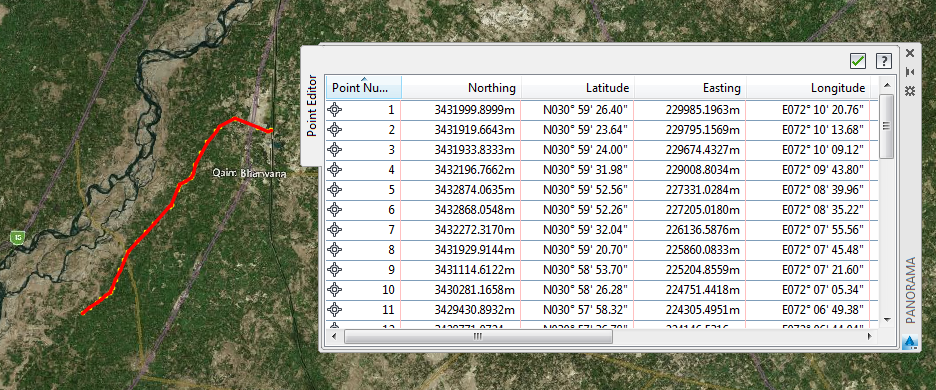
Task: Select Easting cell 227331.0284m
Action: click(689, 190)
